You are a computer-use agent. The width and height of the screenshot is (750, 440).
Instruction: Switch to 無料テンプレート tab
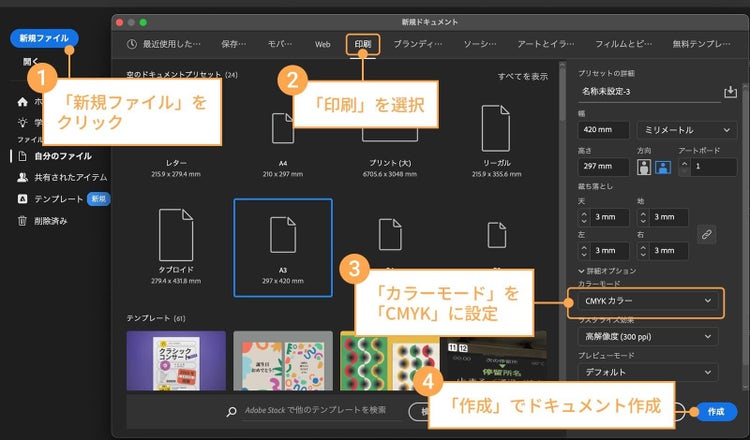(x=701, y=44)
